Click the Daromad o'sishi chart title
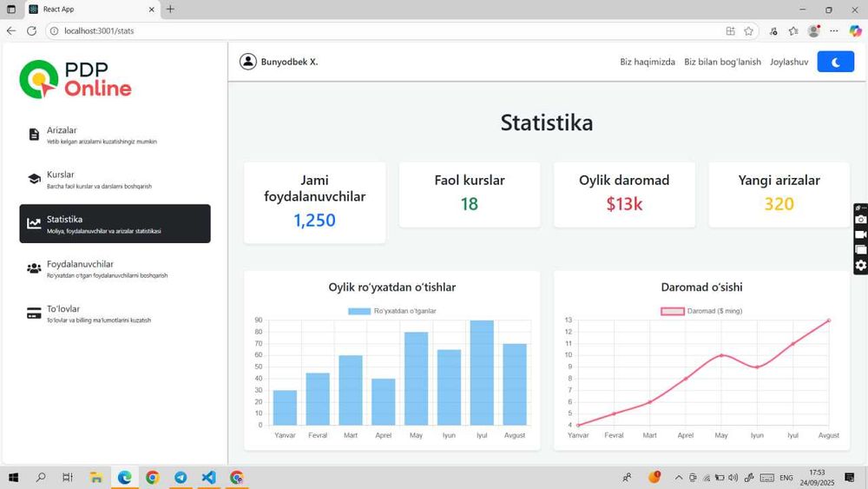 pyautogui.click(x=701, y=287)
